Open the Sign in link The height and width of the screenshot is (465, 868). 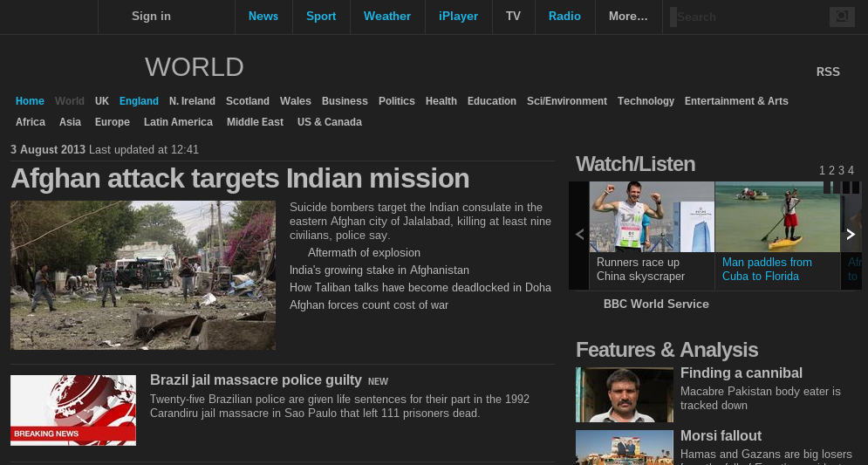click(x=151, y=16)
